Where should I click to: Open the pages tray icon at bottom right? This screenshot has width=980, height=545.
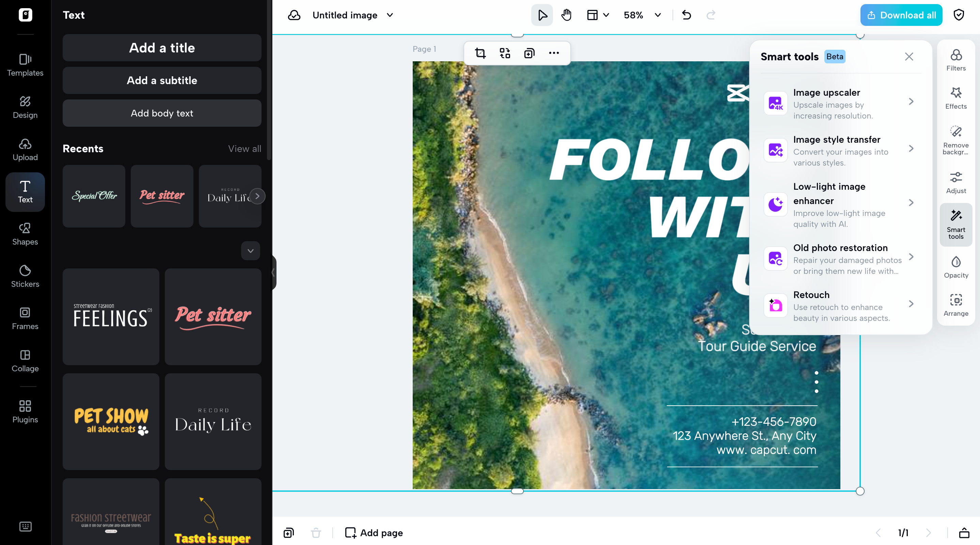tap(964, 533)
